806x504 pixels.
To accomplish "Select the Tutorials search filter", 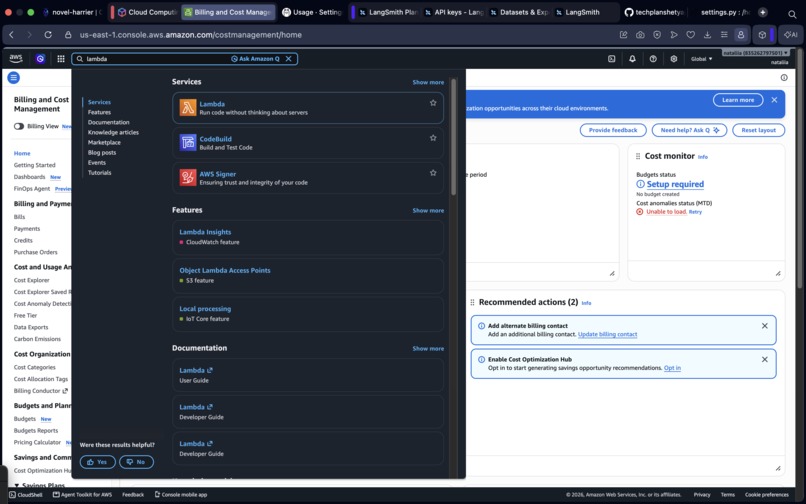I will [x=99, y=173].
